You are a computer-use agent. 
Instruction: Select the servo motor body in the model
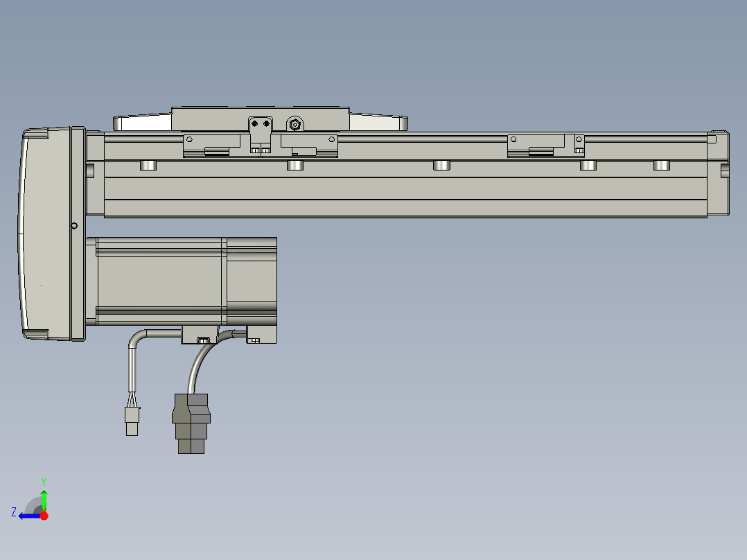tap(181, 281)
